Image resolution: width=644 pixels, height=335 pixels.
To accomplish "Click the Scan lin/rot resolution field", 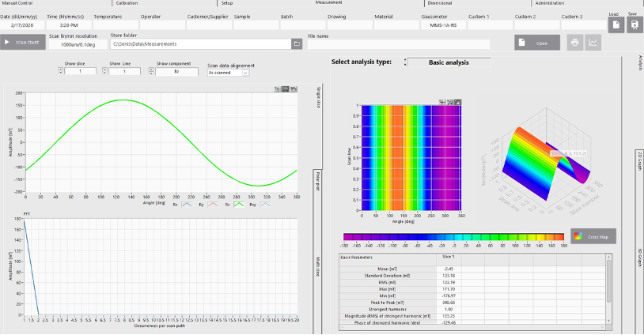I will pos(78,44).
